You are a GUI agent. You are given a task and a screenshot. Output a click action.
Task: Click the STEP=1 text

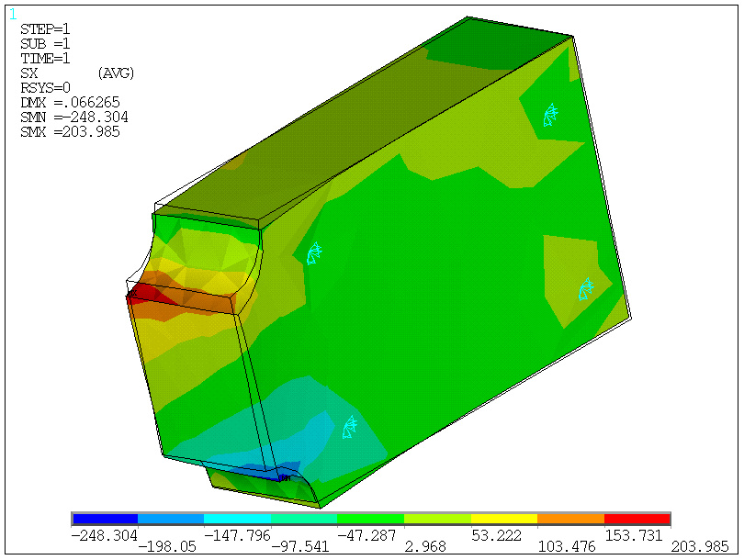pos(45,29)
